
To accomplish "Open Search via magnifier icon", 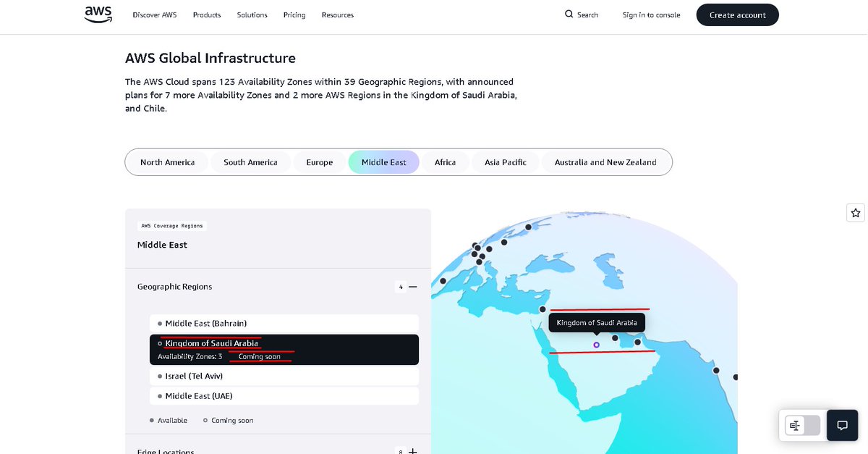I will 569,14.
